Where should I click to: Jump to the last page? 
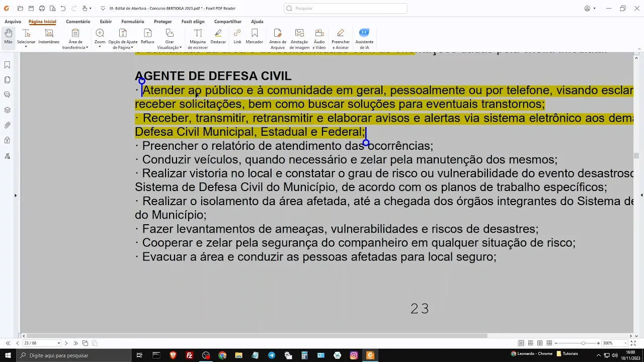tap(75, 343)
